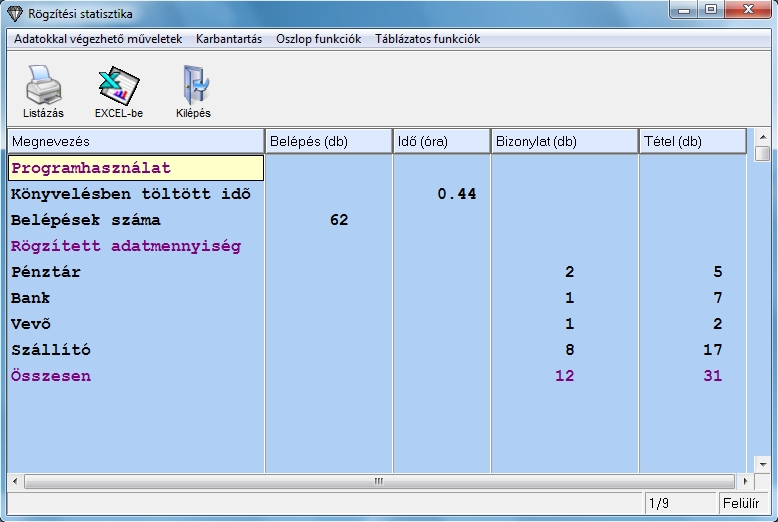Viewport: 778px width, 522px height.
Task: Click the vertical scrollbar down arrow
Action: (x=763, y=466)
